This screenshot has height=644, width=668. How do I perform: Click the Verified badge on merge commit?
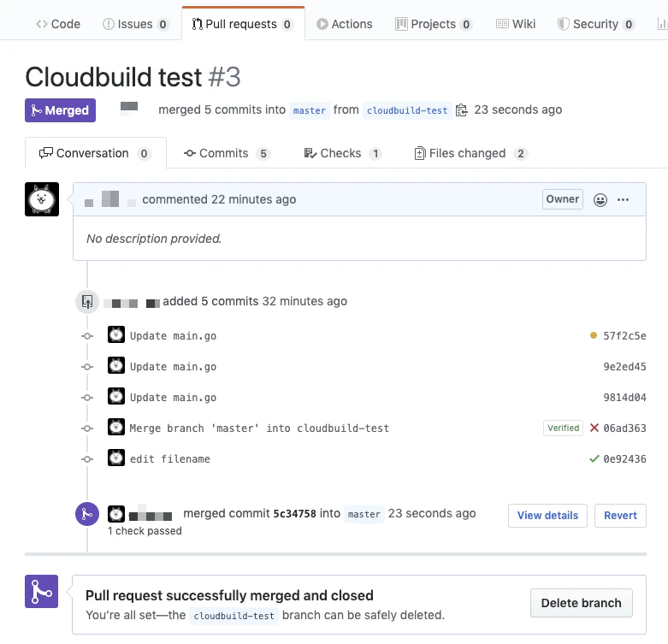pos(563,428)
